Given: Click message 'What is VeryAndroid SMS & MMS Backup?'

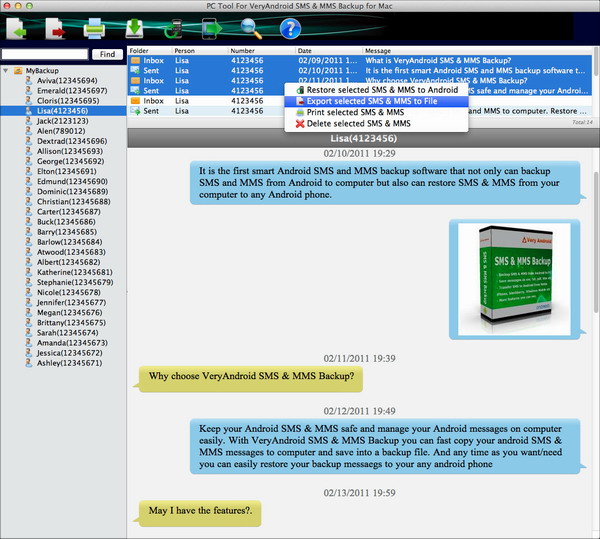Looking at the screenshot, I should tap(438, 60).
